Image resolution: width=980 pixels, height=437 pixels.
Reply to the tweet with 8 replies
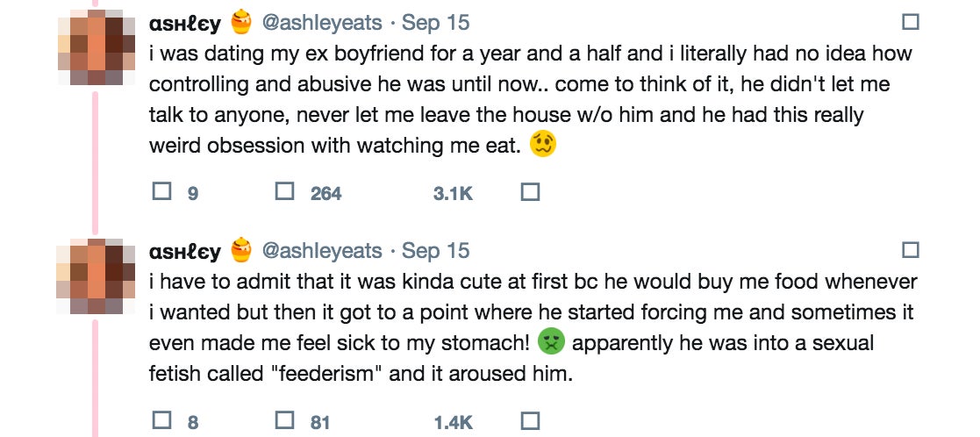pos(161,420)
